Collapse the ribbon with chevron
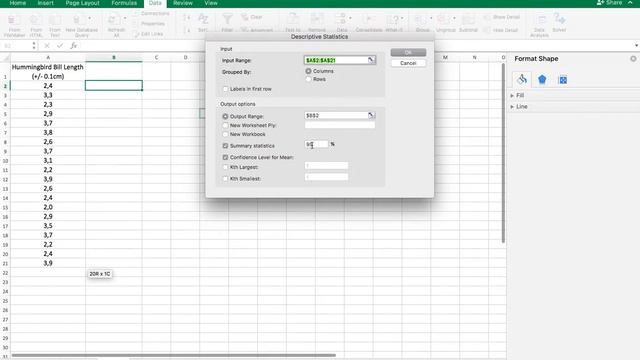The width and height of the screenshot is (640, 360). point(631,3)
